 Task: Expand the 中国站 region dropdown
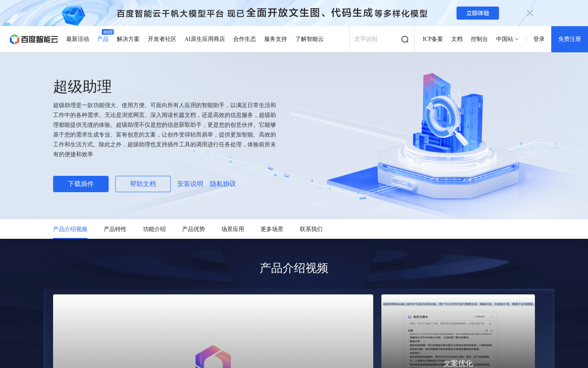tap(507, 39)
